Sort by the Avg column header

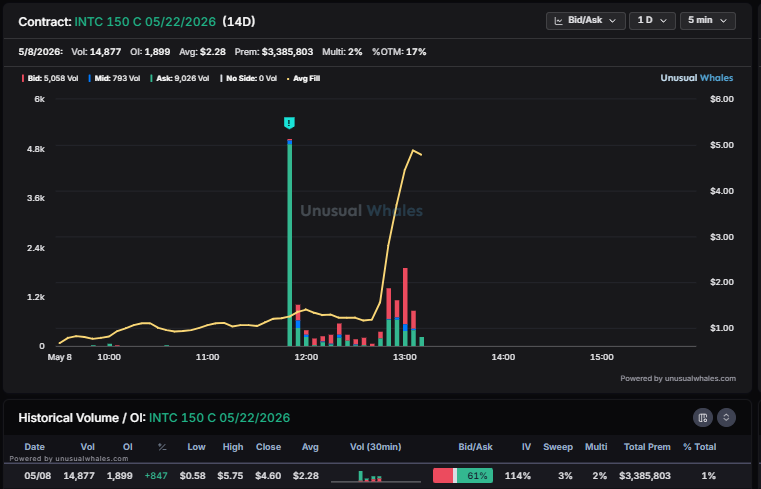(x=310, y=447)
